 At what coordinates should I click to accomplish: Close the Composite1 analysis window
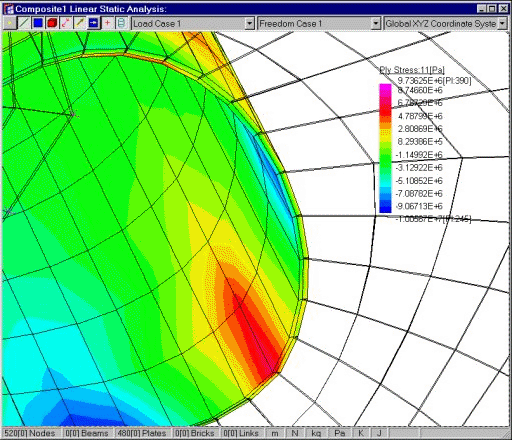coord(503,9)
